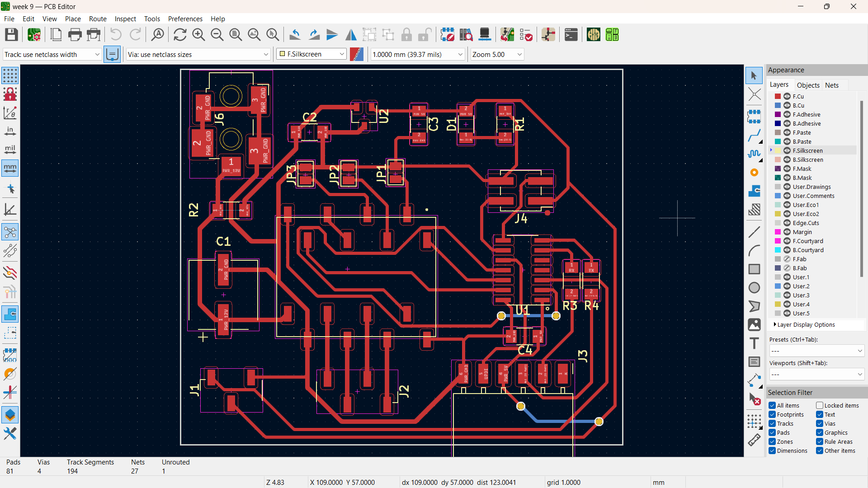
Task: Activate the Measure tool ruler icon
Action: point(754,440)
